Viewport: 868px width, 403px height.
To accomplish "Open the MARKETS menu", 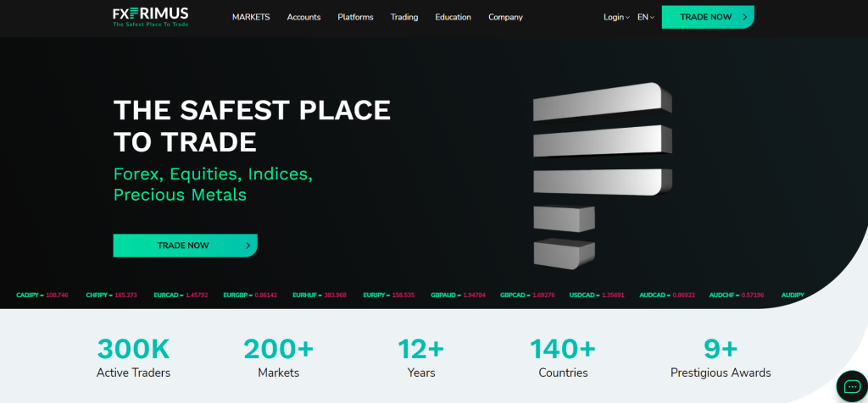I will click(x=251, y=17).
